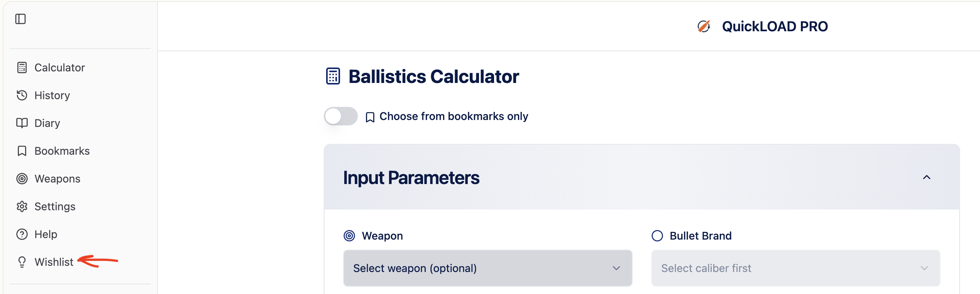Open the History menu item
The width and height of the screenshot is (980, 294).
[x=52, y=95]
